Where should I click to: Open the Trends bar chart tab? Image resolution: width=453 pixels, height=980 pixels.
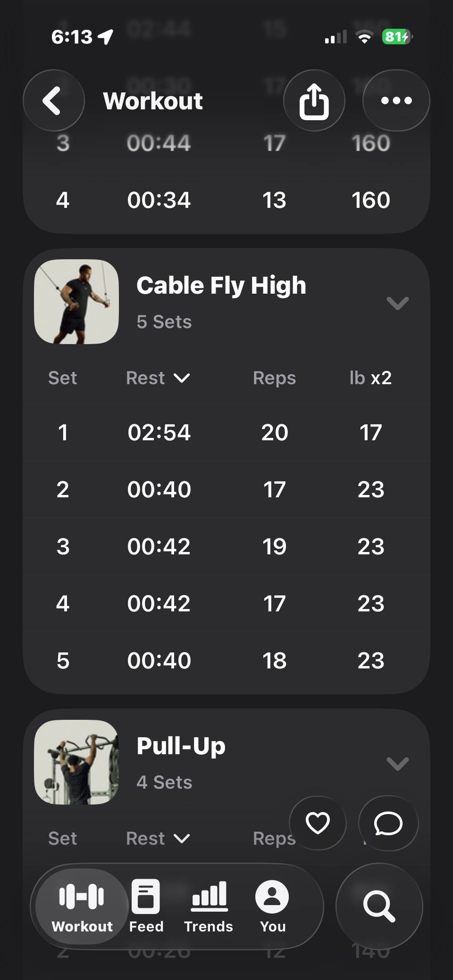coord(209,906)
